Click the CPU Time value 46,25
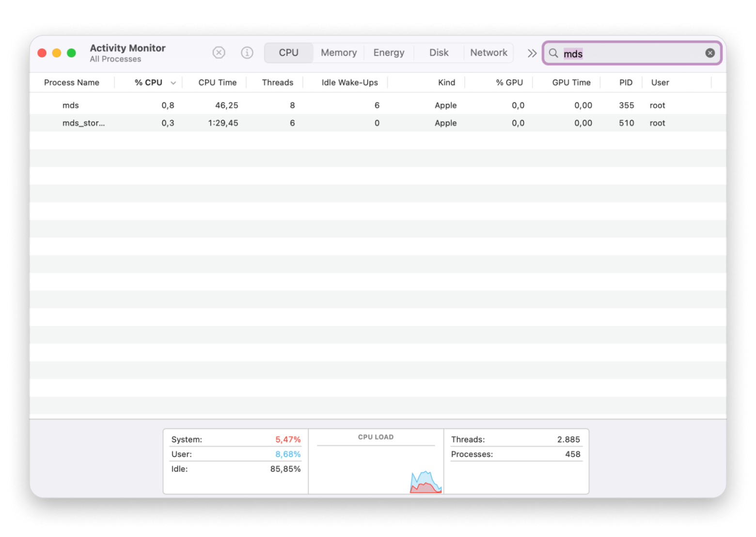Image resolution: width=756 pixels, height=537 pixels. [x=227, y=105]
